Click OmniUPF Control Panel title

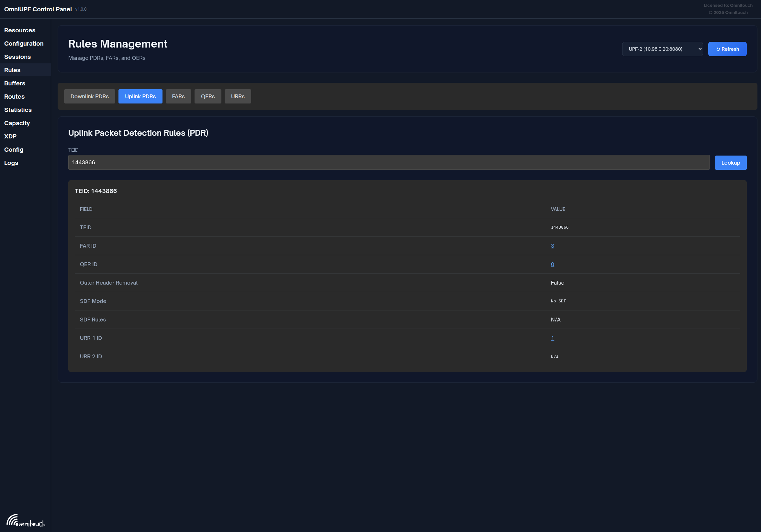click(38, 9)
